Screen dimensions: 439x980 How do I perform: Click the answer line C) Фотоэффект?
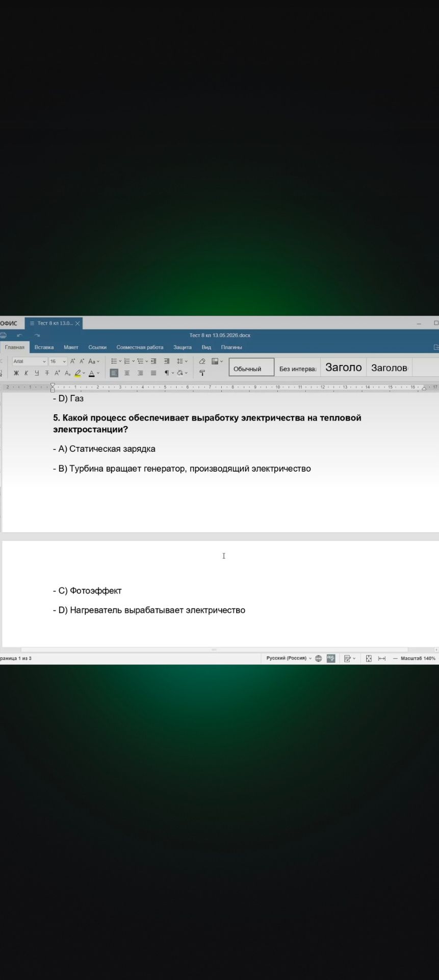point(87,591)
